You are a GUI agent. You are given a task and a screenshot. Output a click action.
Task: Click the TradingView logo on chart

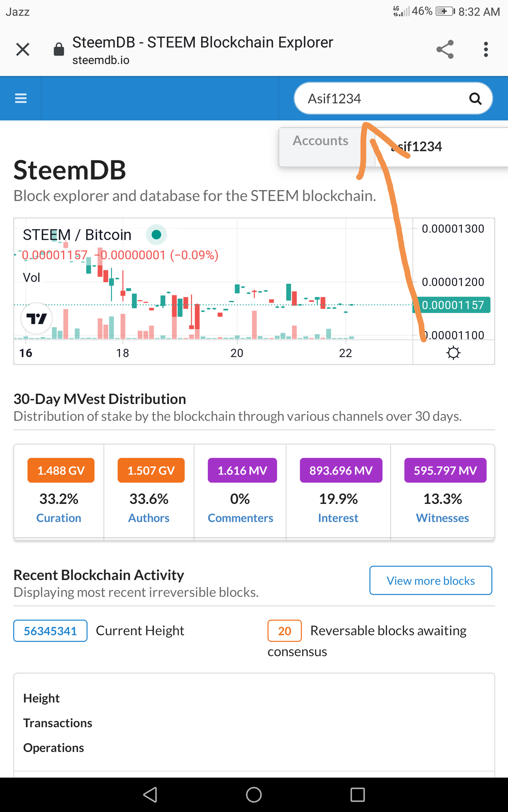click(37, 318)
